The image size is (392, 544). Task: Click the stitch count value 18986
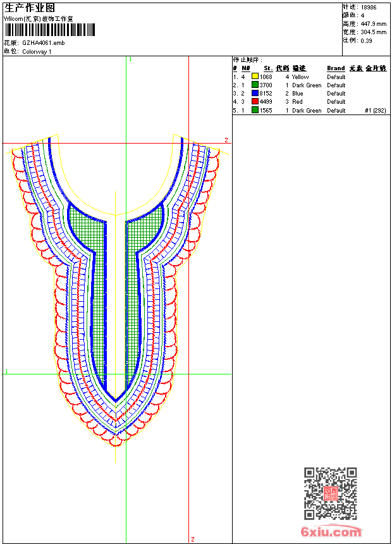[x=369, y=7]
